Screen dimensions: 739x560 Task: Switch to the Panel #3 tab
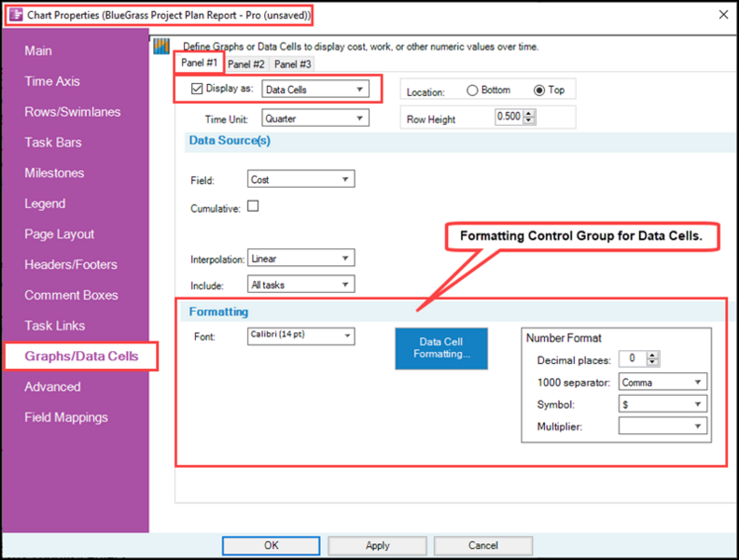point(293,64)
